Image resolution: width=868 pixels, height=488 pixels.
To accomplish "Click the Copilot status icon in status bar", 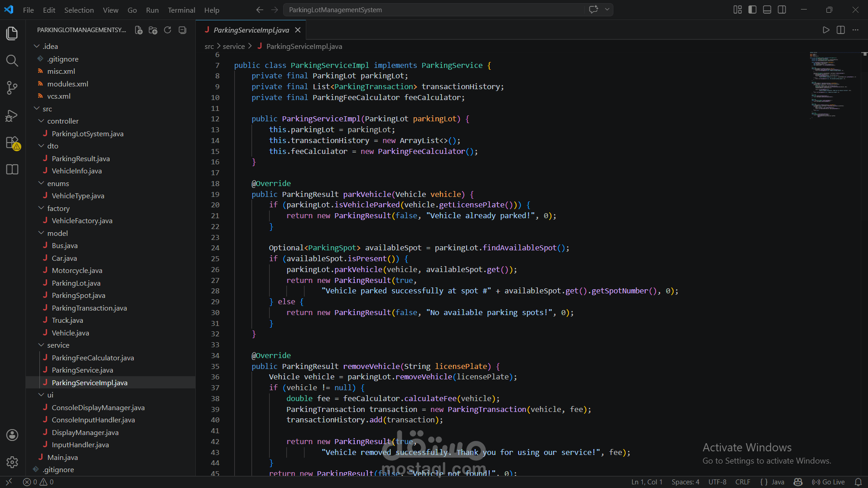I will [x=798, y=482].
